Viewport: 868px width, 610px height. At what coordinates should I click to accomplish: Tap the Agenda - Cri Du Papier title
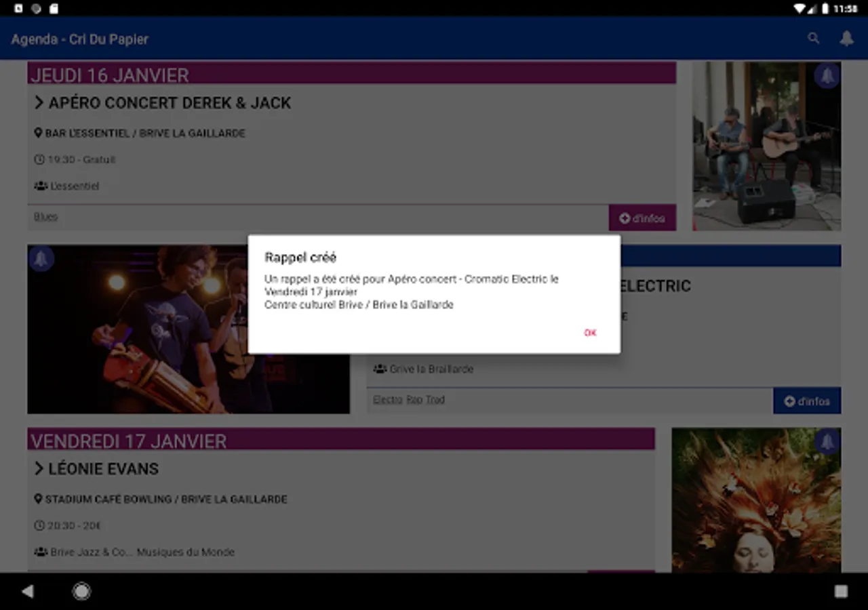click(79, 39)
